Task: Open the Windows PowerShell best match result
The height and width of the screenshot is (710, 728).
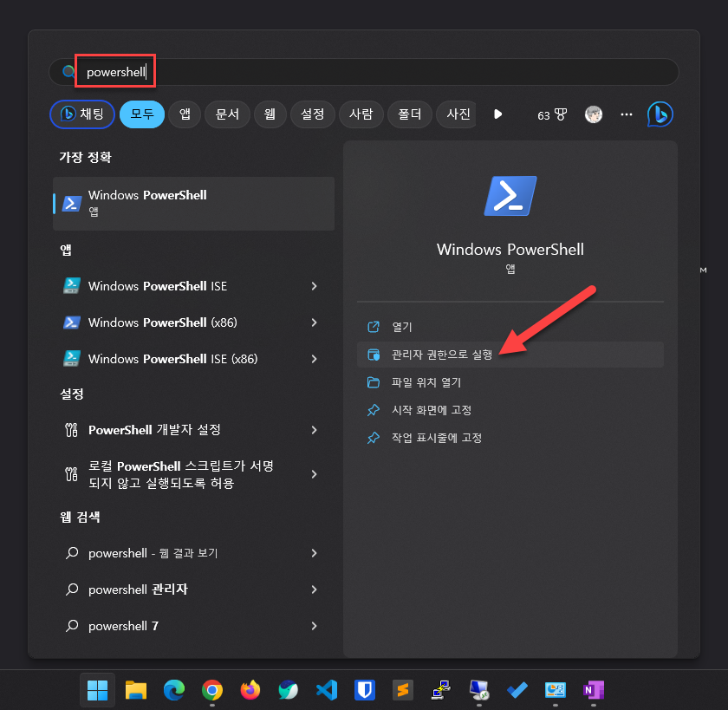Action: point(193,204)
